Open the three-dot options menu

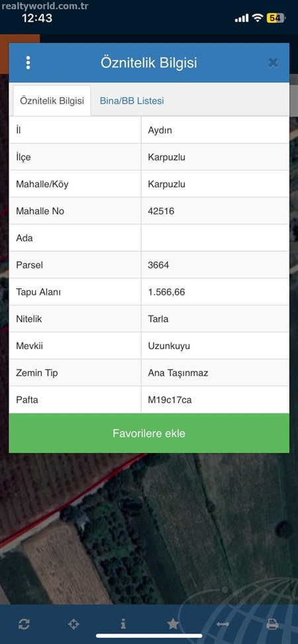point(28,63)
